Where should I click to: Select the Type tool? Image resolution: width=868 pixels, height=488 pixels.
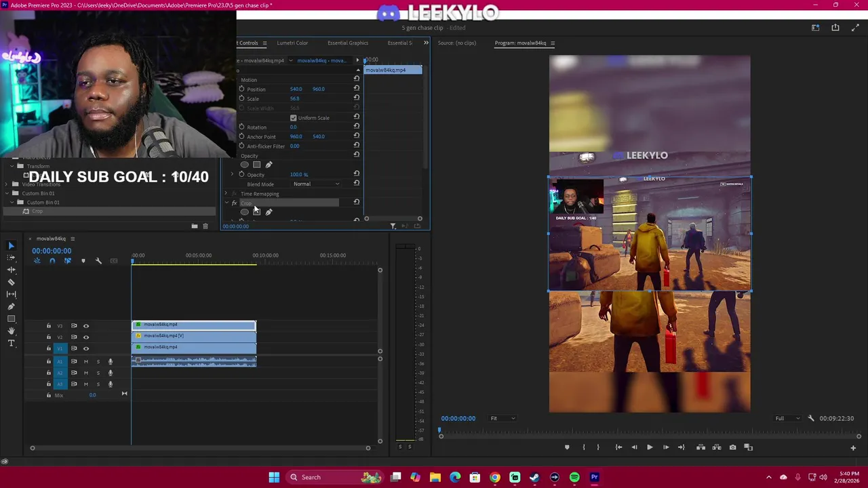click(11, 343)
